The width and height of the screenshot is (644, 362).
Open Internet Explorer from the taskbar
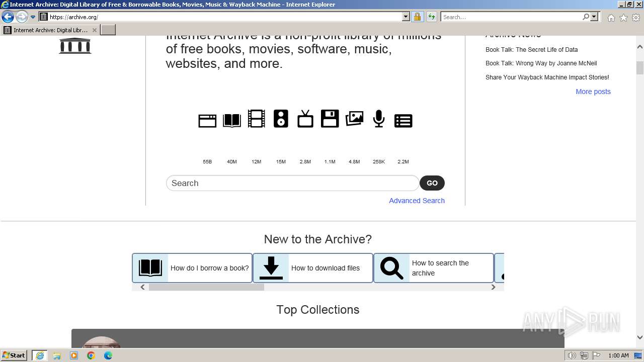[39, 355]
